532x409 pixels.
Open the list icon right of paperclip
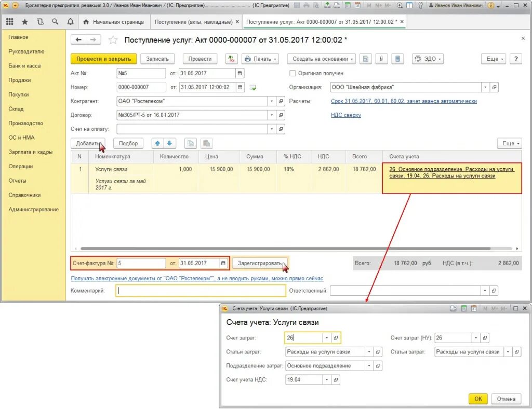point(397,59)
